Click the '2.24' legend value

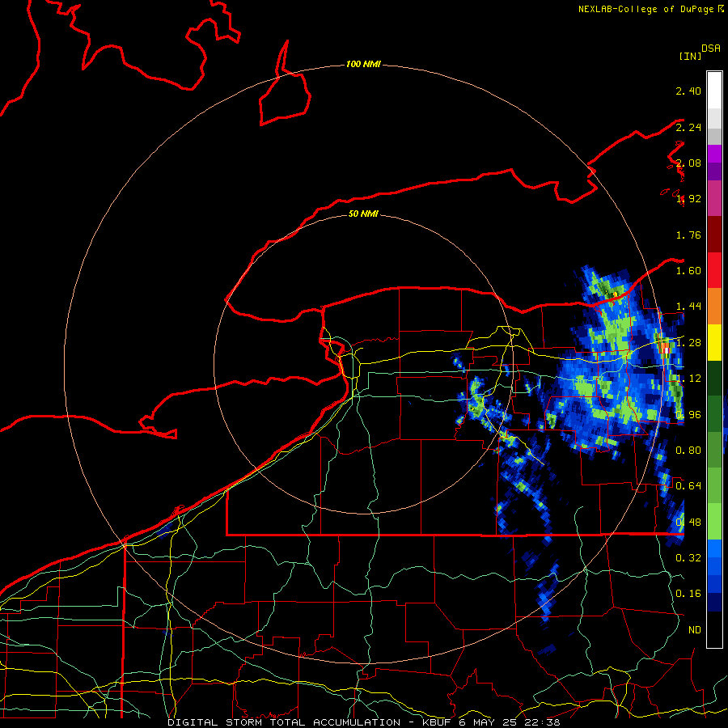click(688, 127)
